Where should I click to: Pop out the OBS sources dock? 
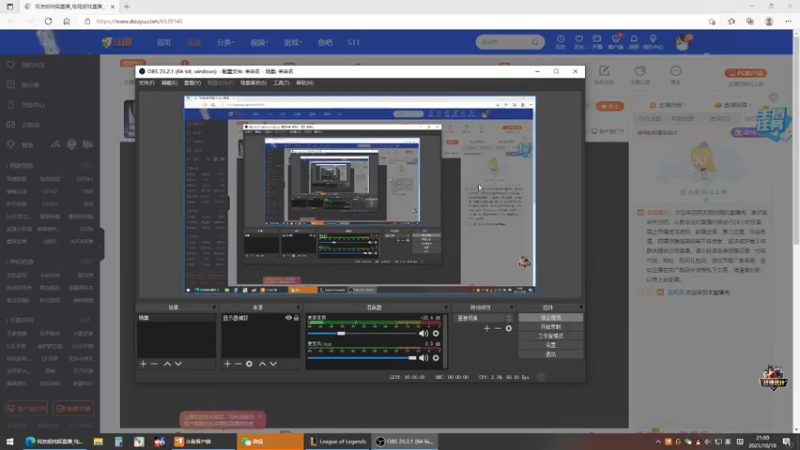298,308
